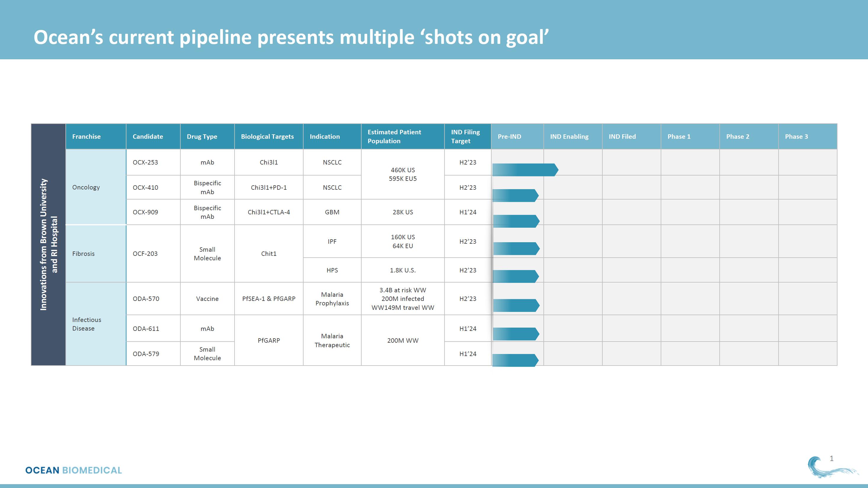Click the OCX-410 progress arrow

pos(515,196)
